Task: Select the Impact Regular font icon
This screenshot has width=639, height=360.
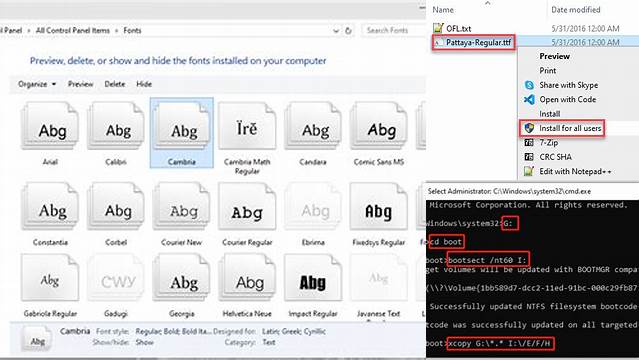Action: pyautogui.click(x=313, y=277)
